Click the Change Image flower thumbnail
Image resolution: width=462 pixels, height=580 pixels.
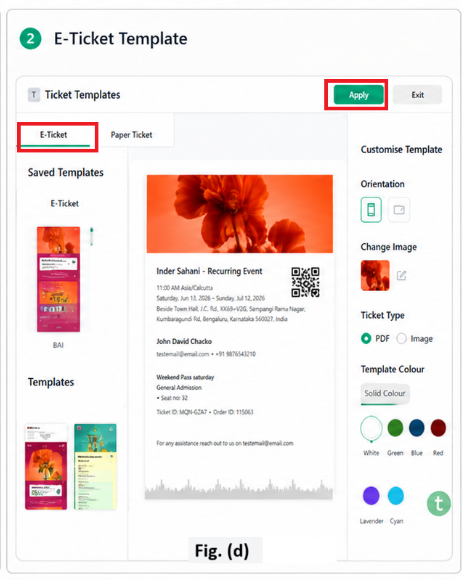[375, 276]
